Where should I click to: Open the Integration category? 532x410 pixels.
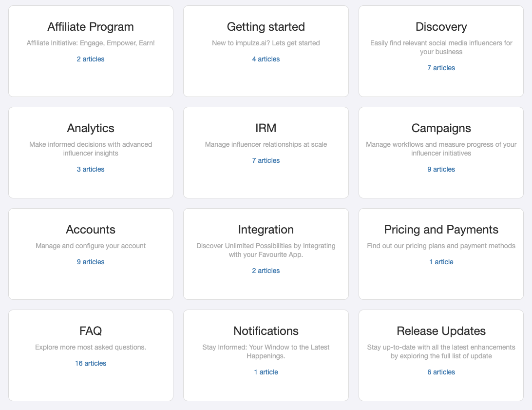[x=266, y=230]
